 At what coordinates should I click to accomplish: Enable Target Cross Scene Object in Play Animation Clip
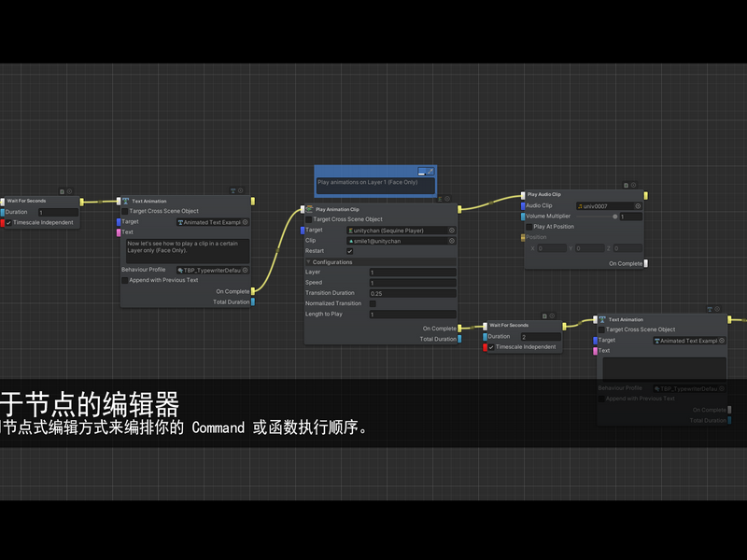coord(309,219)
